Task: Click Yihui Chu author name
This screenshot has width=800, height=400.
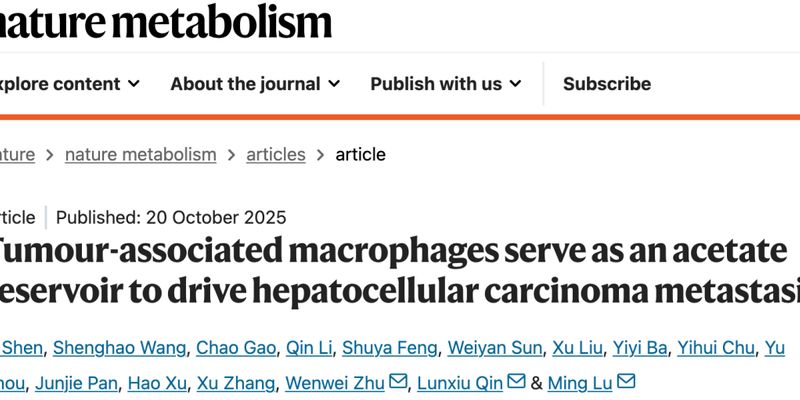Action: pos(713,348)
